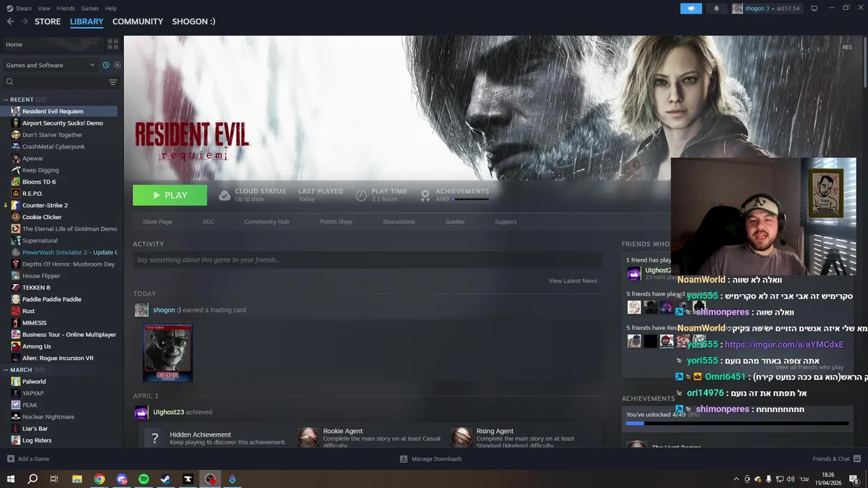The height and width of the screenshot is (488, 868).
Task: Open the Games menu
Action: click(90, 8)
